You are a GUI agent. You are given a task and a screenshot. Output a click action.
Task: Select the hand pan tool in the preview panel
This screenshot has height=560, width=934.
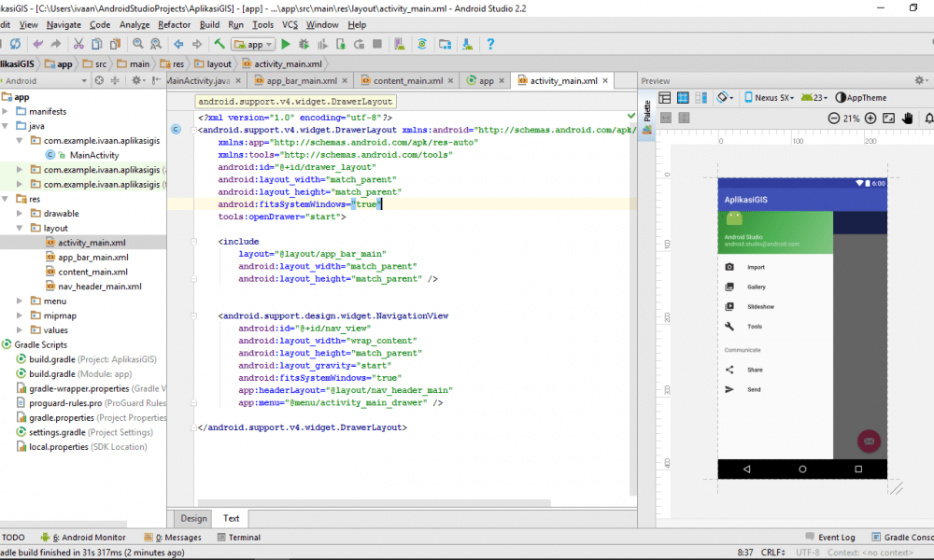[907, 118]
